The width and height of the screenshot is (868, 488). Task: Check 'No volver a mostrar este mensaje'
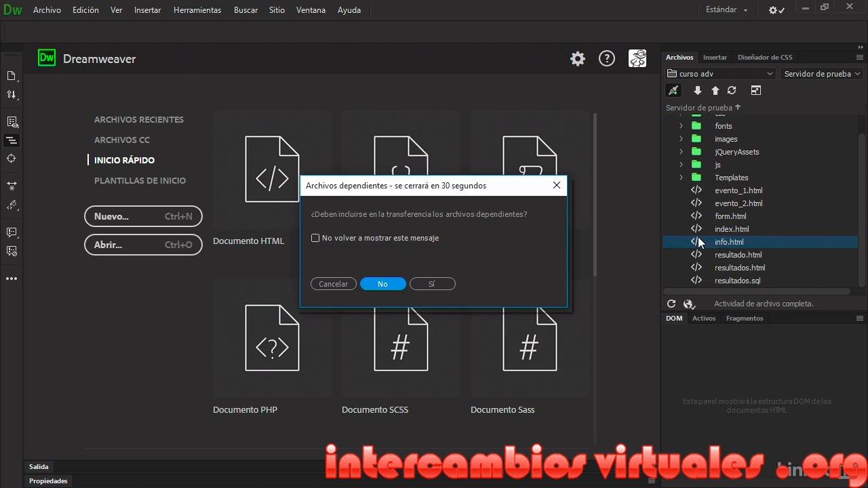tap(315, 238)
